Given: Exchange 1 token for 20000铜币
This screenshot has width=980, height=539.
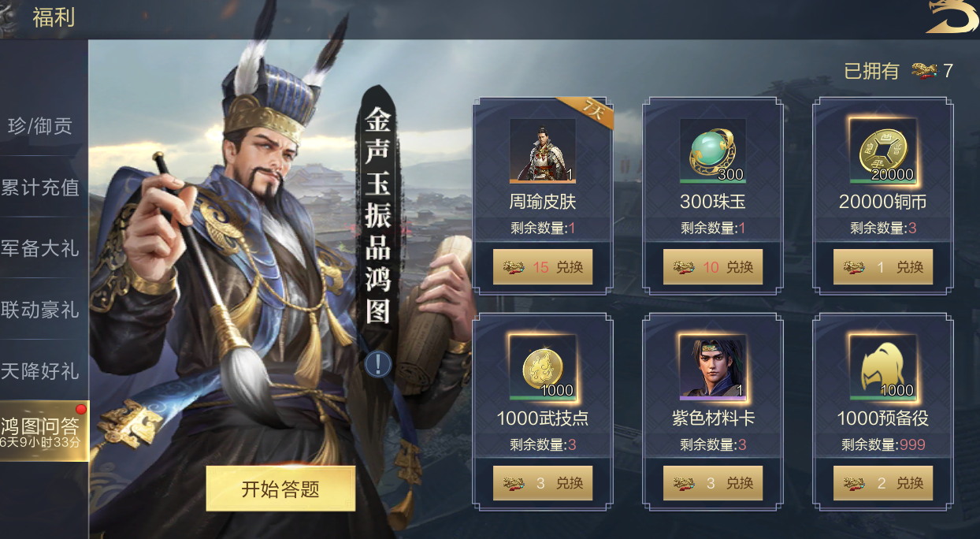Looking at the screenshot, I should coord(883,267).
